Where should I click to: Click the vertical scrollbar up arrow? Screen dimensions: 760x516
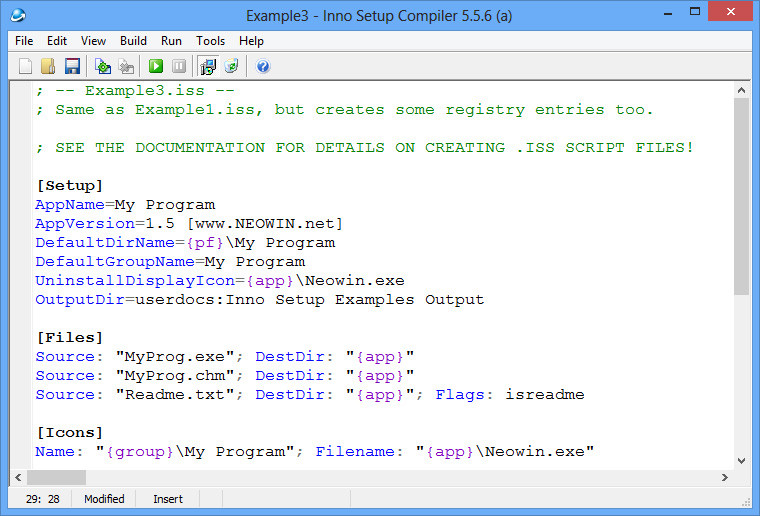pyautogui.click(x=741, y=90)
